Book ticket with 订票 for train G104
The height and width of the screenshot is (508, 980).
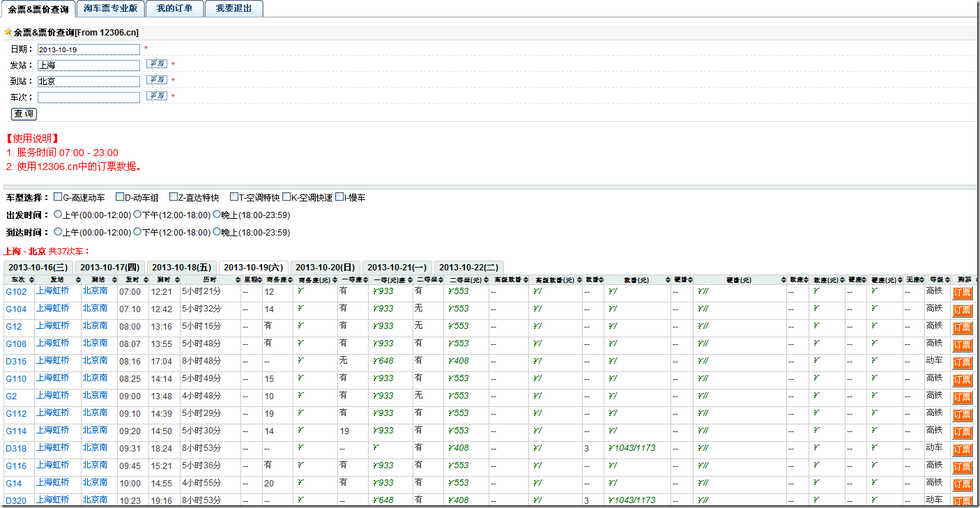point(962,310)
